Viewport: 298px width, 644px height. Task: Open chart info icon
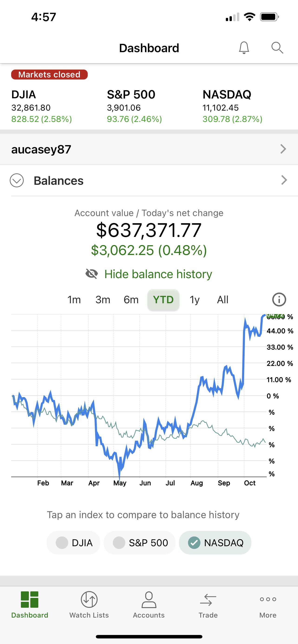pos(279,300)
